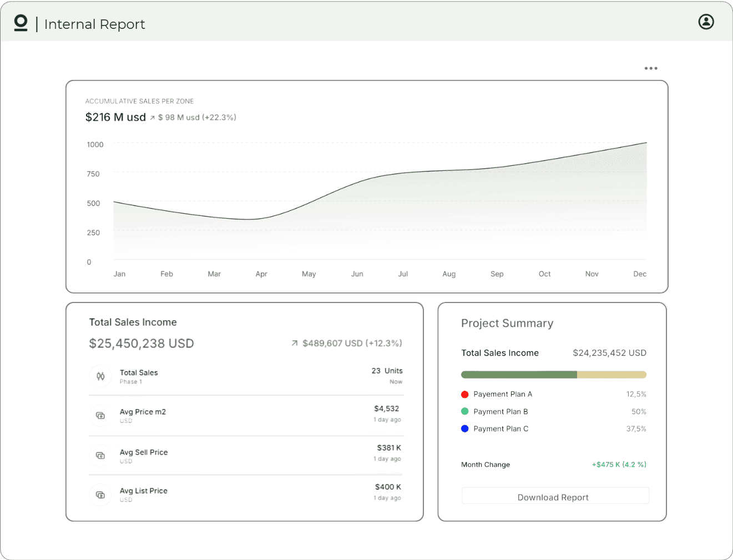
Task: Click the 23 Units value
Action: [387, 371]
